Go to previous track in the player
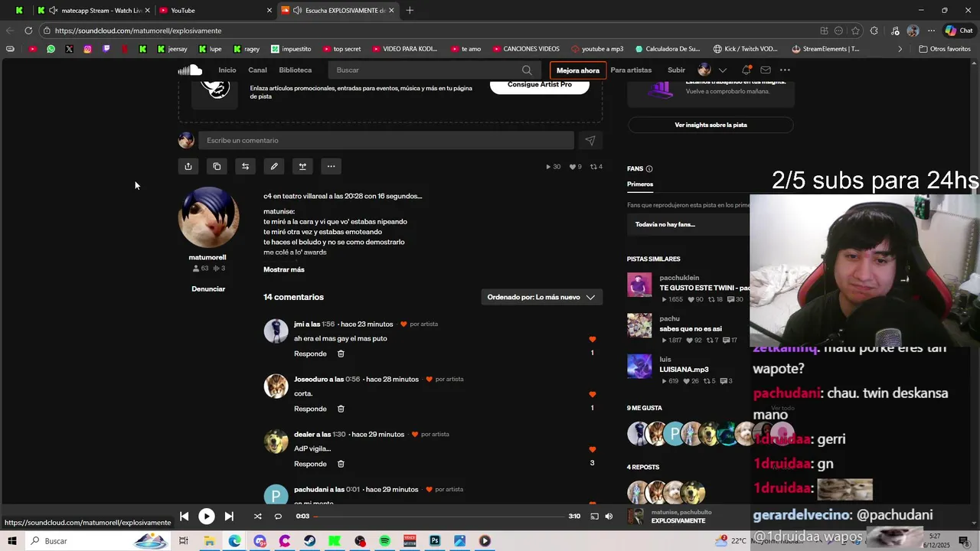 184,517
